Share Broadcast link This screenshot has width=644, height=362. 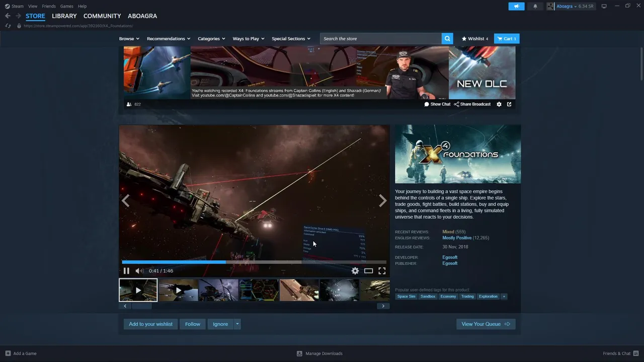click(472, 104)
